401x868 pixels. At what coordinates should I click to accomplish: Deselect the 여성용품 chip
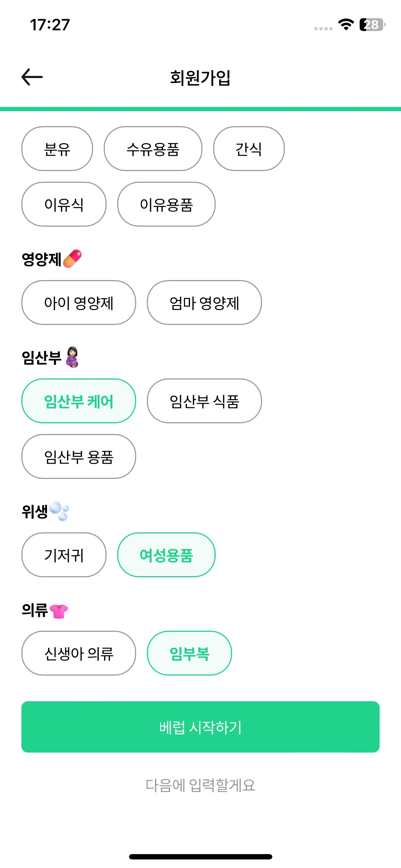[166, 555]
